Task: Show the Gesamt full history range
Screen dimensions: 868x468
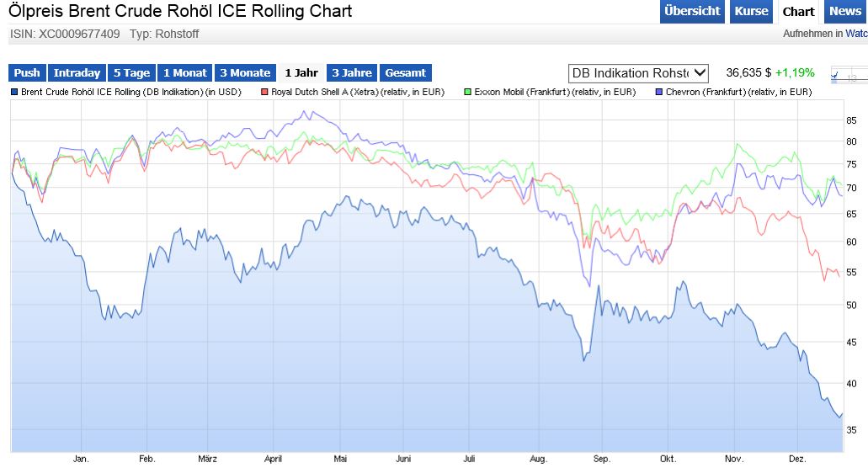Action: [405, 73]
